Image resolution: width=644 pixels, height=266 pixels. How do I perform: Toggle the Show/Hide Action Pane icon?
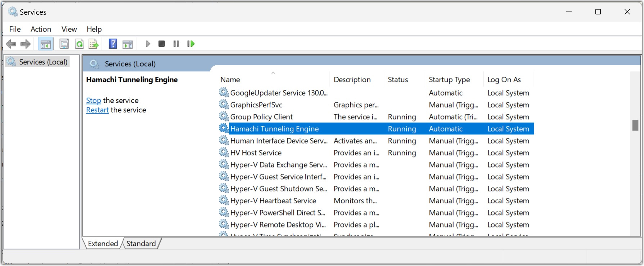point(128,44)
